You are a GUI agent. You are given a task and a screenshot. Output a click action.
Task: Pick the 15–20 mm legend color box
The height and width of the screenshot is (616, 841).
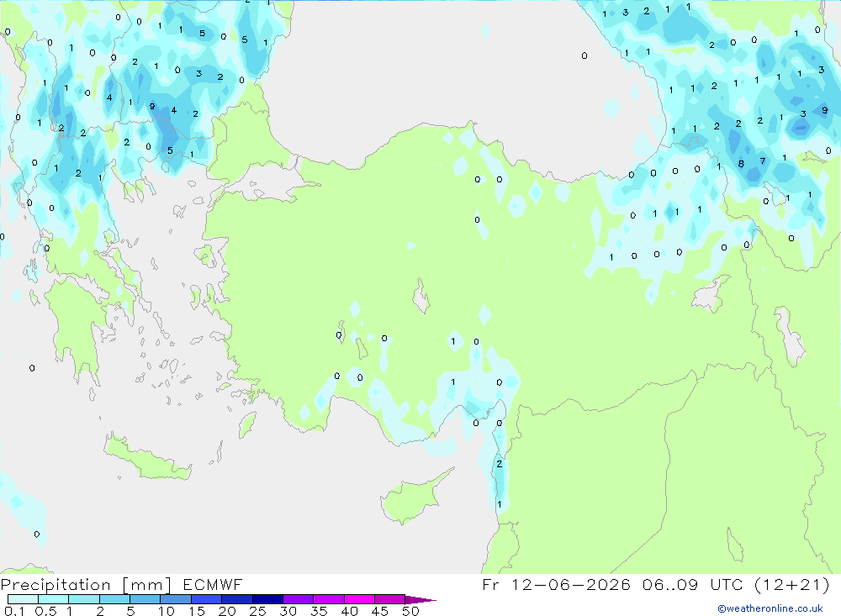coord(207,599)
